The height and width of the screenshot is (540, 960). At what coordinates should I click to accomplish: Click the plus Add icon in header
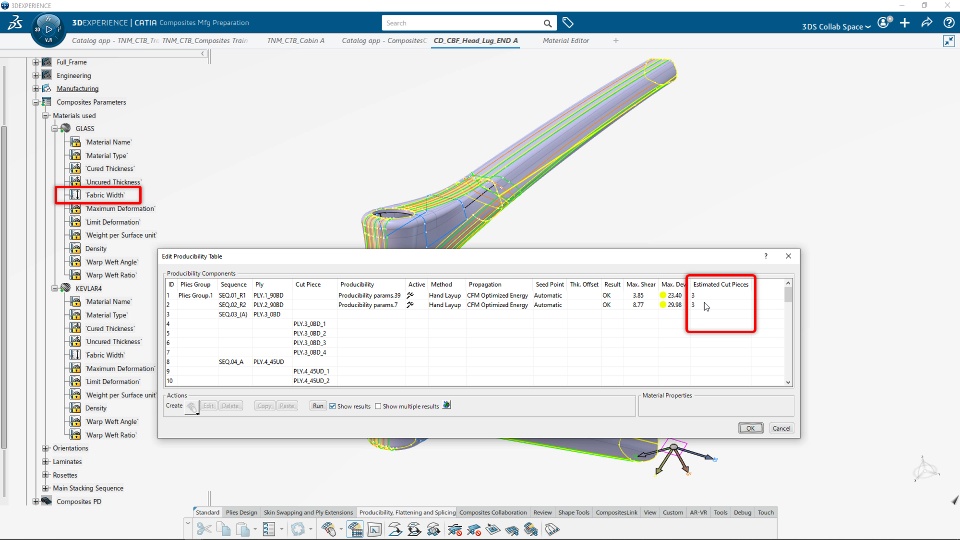coord(905,23)
